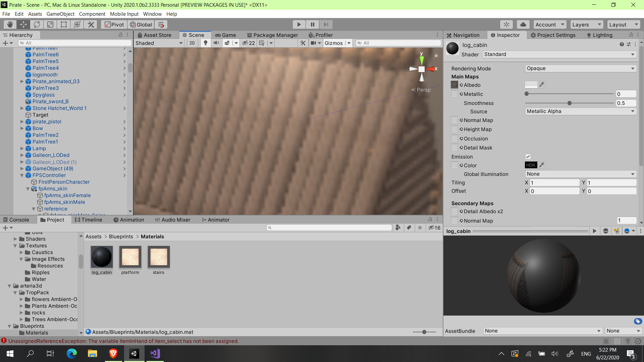The width and height of the screenshot is (644, 362).
Task: Expand the FPSController hierarchy item
Action: coord(22,175)
